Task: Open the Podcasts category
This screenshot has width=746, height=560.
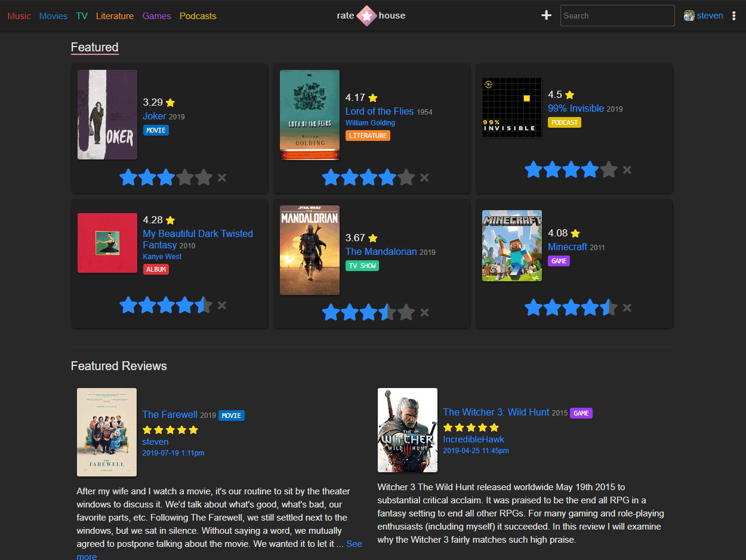Action: (198, 16)
